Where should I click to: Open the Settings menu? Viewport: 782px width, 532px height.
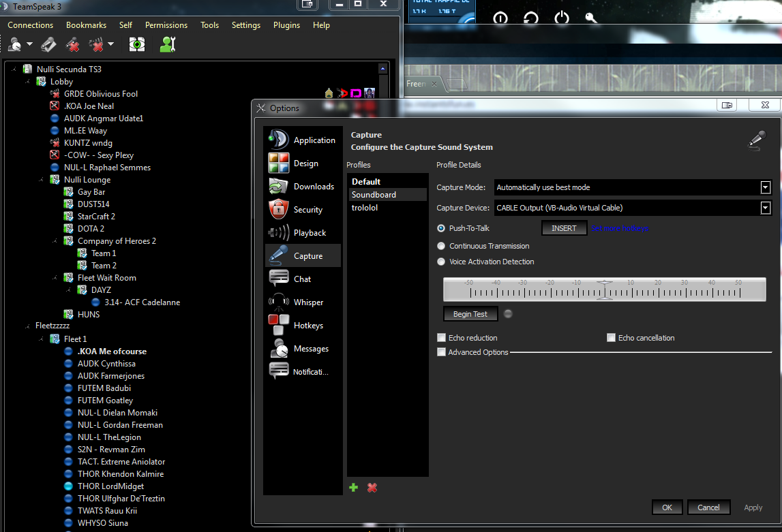coord(246,25)
